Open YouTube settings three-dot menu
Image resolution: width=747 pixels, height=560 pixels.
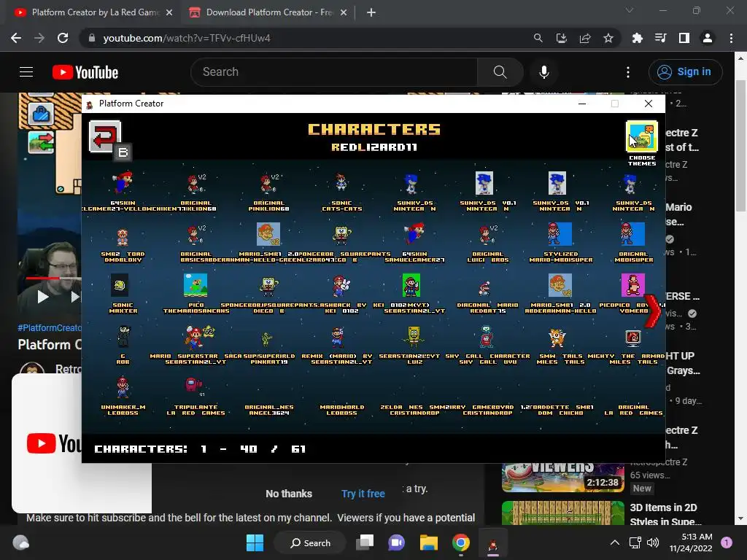click(628, 72)
